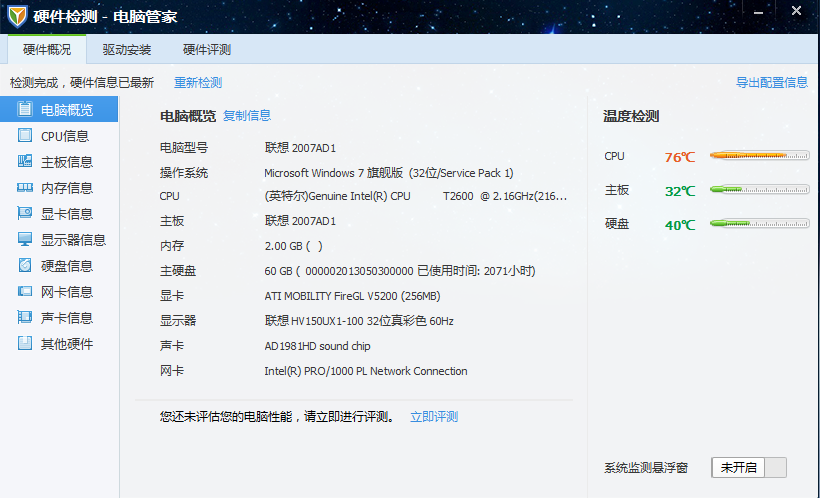Click AD1981HD sound chip text
Screen dimensions: 820x498
point(317,346)
